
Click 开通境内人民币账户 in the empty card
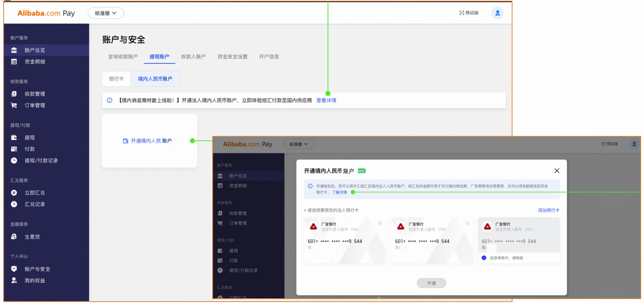pyautogui.click(x=147, y=141)
